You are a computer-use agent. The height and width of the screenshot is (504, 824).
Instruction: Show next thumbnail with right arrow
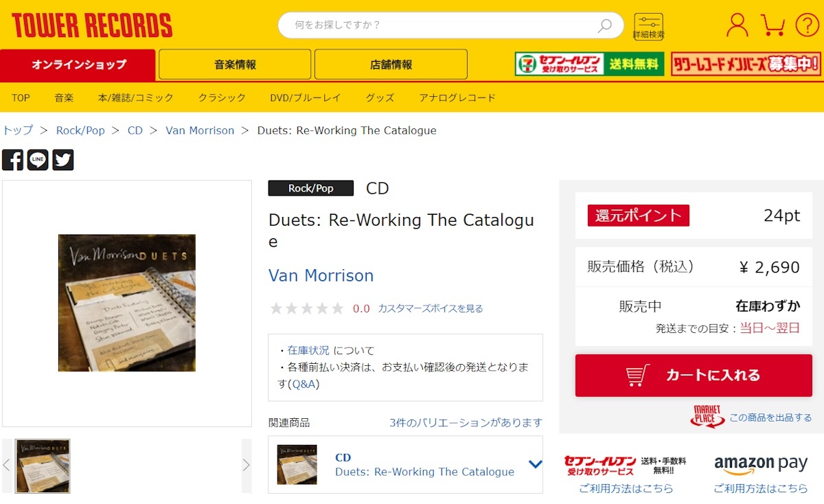[x=247, y=465]
